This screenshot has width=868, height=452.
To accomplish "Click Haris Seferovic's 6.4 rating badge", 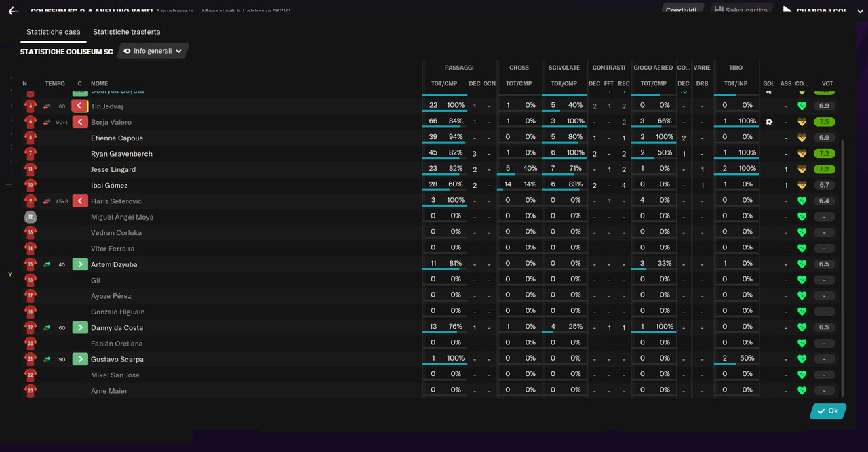I will tap(824, 201).
